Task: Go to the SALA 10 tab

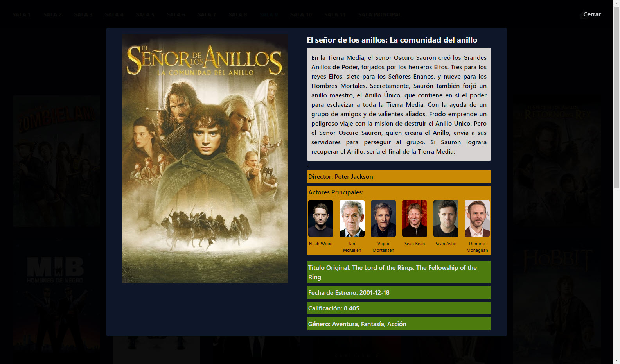Action: [x=301, y=14]
